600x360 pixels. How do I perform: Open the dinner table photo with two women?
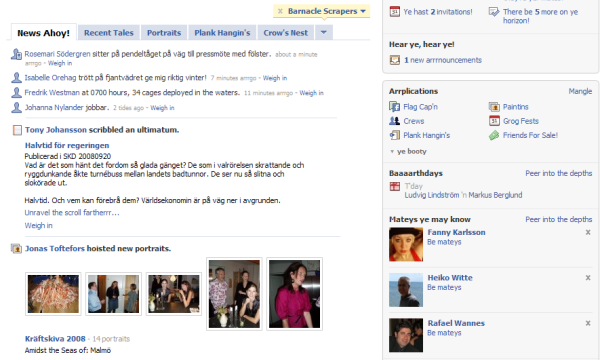pos(174,294)
